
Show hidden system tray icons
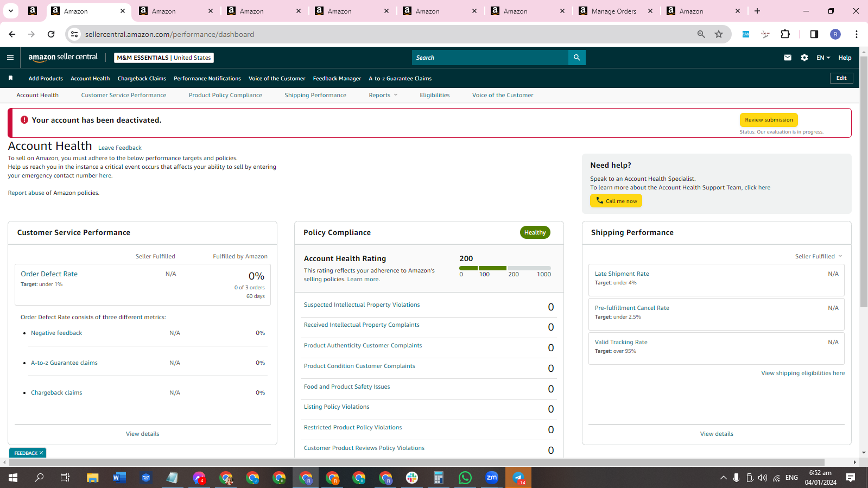click(723, 478)
